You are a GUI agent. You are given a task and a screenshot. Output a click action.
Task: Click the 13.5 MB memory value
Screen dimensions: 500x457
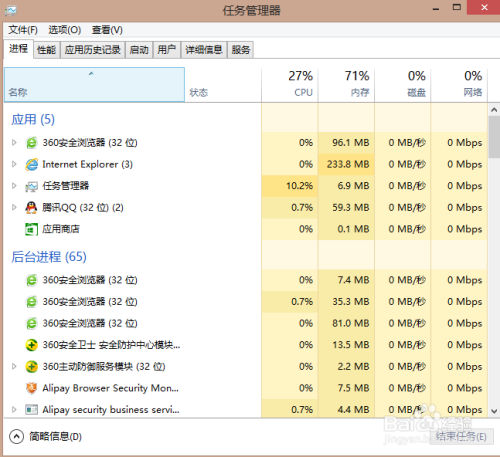point(351,345)
